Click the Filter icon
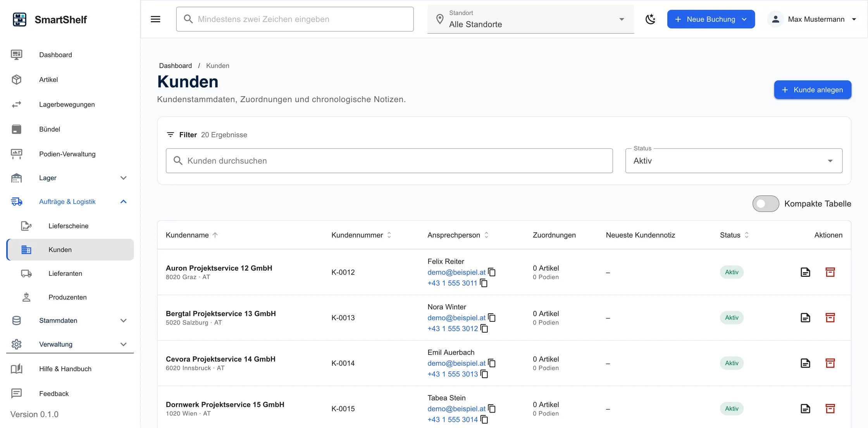This screenshot has height=428, width=868. [x=170, y=135]
